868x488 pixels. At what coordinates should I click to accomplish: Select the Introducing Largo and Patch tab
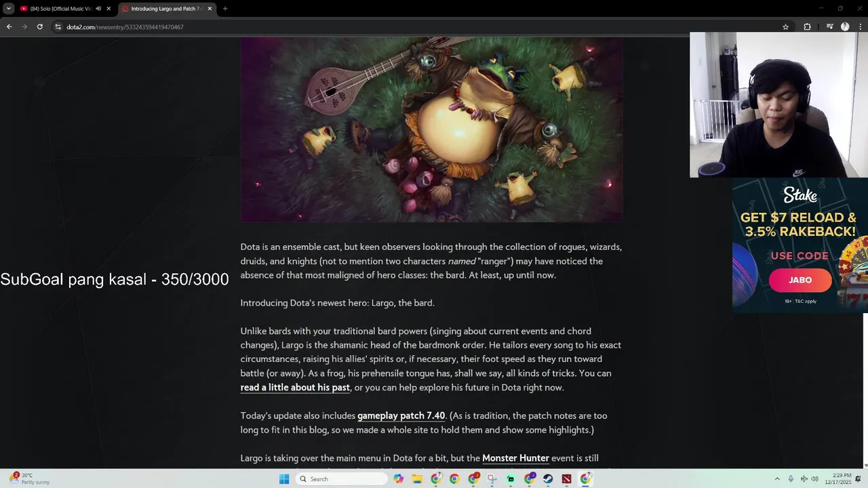(167, 9)
